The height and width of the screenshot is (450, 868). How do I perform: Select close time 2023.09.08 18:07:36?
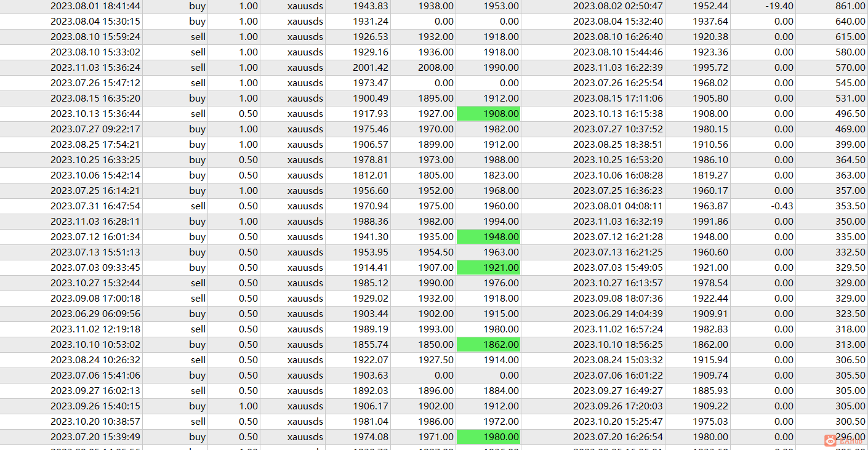(618, 299)
